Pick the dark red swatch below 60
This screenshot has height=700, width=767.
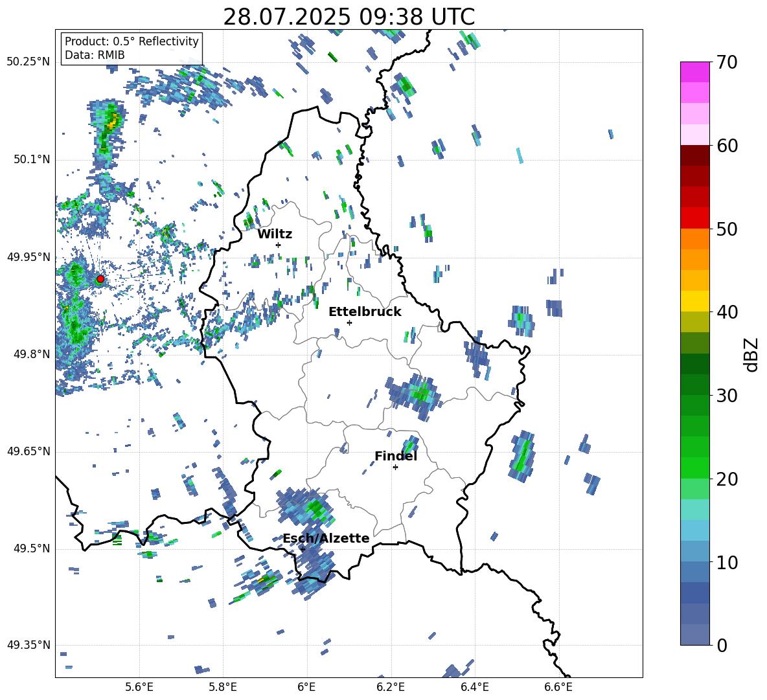[694, 155]
